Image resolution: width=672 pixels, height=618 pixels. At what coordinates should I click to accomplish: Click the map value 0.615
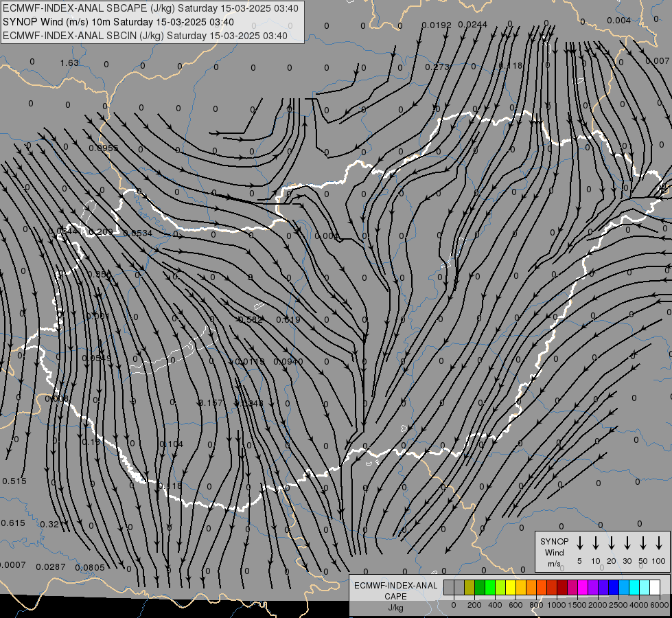[13, 523]
